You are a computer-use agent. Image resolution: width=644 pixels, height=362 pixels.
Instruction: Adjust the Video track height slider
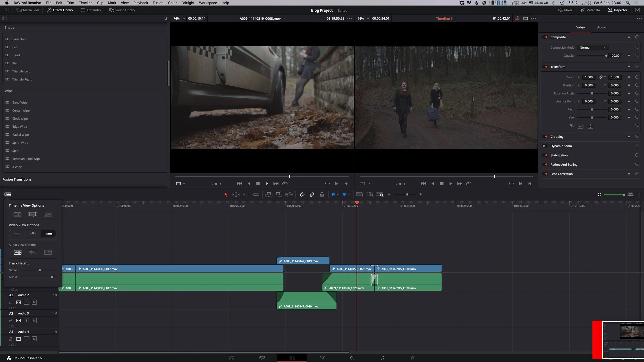39,270
